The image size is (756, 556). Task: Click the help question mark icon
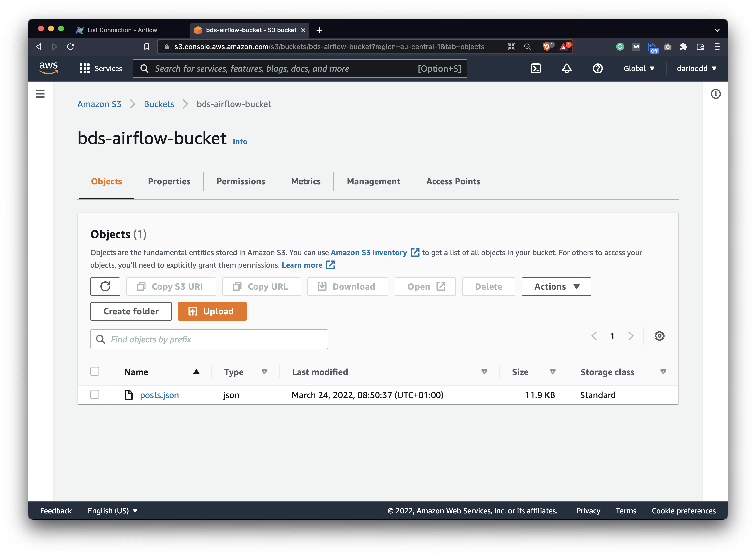[597, 69]
